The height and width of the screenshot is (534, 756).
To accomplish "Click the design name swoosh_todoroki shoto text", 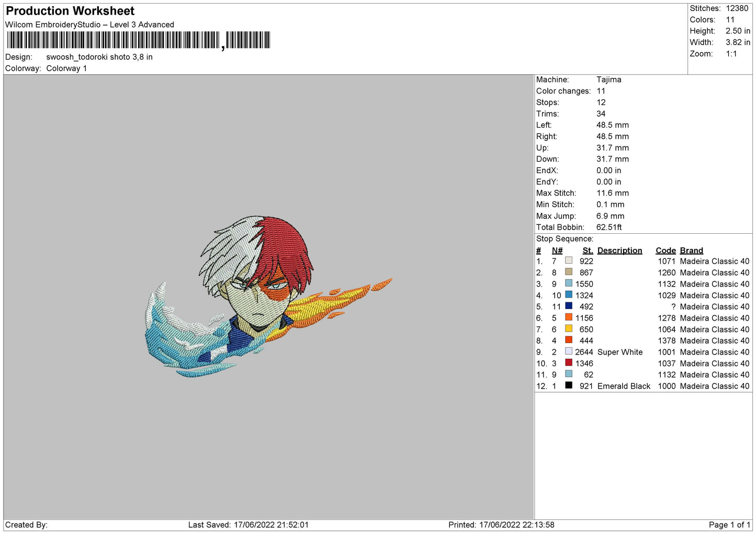I will point(99,57).
